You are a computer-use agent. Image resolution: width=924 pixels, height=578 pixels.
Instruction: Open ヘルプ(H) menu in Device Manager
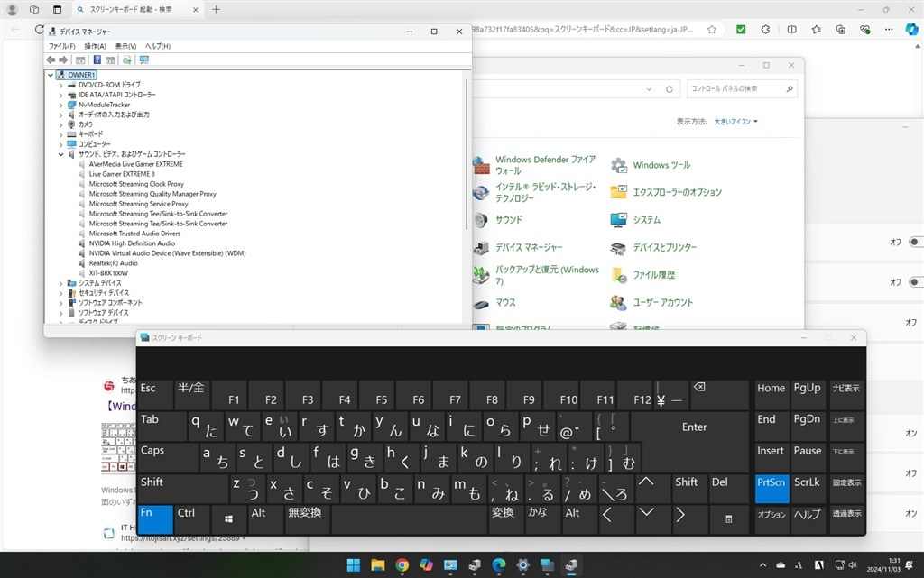(x=158, y=46)
